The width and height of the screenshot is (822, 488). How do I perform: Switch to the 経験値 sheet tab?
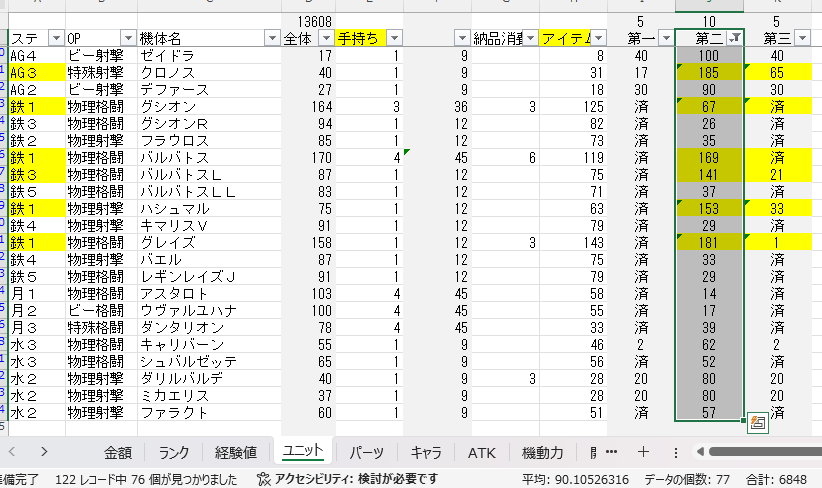coord(236,452)
